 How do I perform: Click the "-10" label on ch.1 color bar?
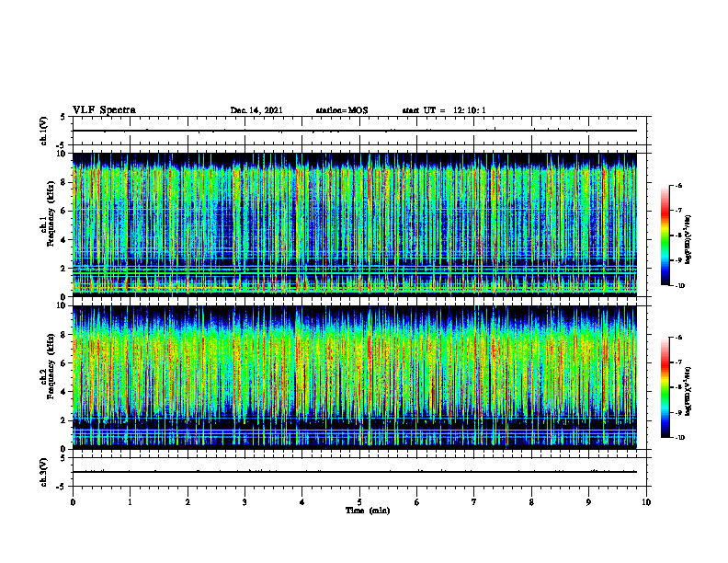click(x=680, y=286)
